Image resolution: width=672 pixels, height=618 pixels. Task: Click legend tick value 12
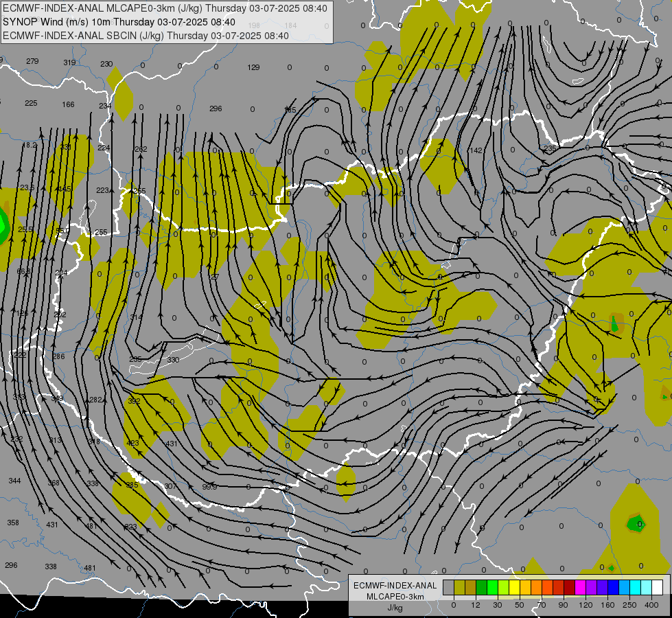tap(475, 605)
